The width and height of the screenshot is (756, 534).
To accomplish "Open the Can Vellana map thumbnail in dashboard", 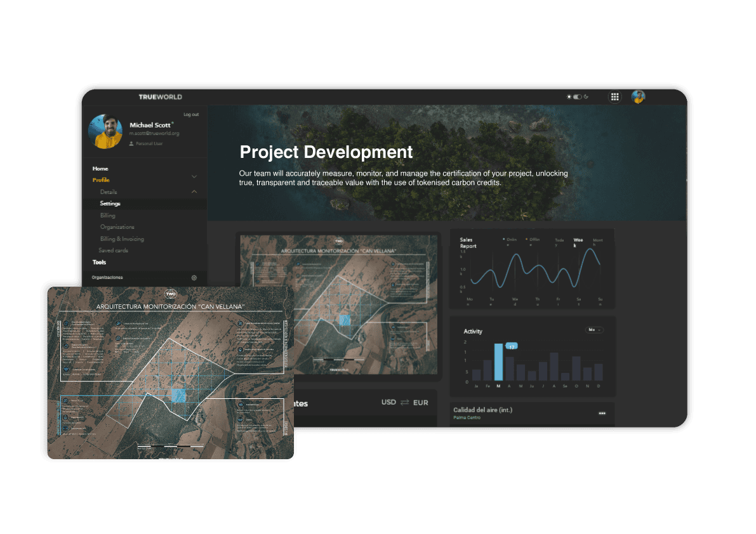I will point(338,304).
